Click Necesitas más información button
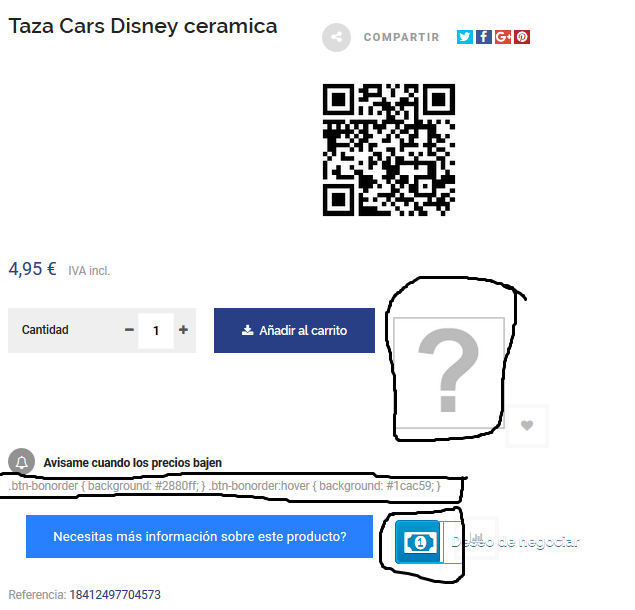The image size is (635, 610). (200, 537)
